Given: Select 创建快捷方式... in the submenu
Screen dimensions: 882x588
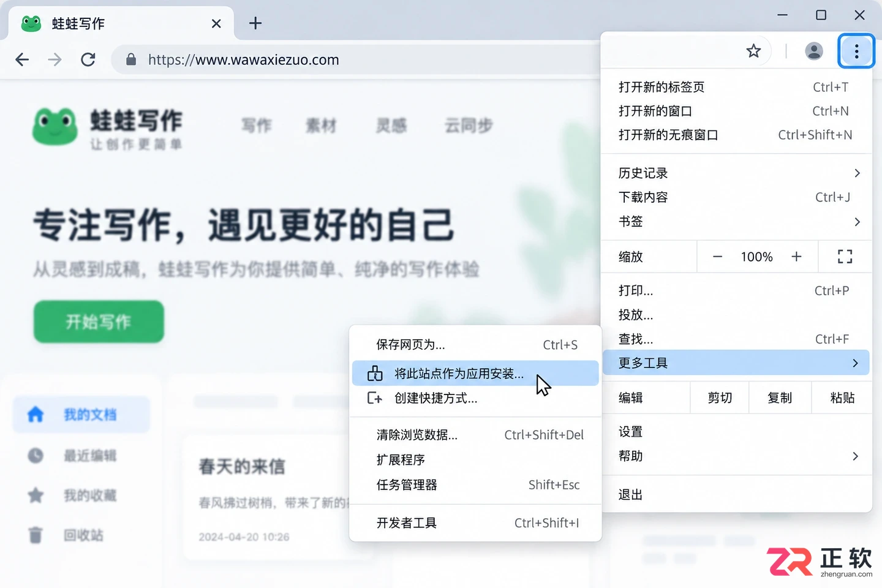Looking at the screenshot, I should [475, 398].
